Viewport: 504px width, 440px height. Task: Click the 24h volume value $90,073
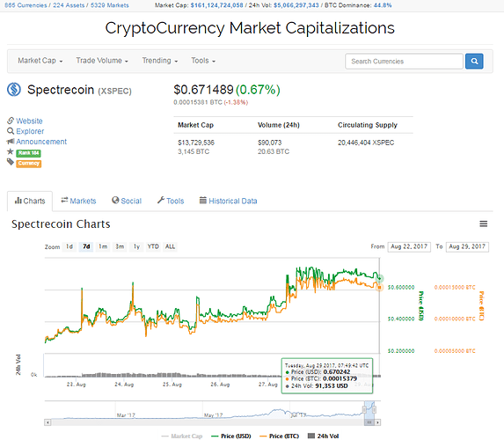270,143
